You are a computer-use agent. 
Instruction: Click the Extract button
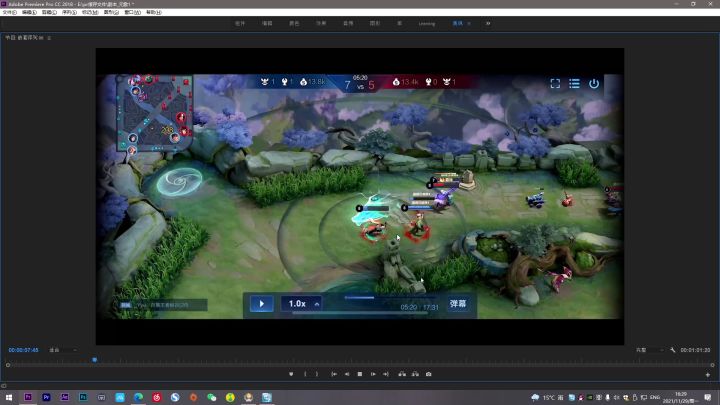415,374
